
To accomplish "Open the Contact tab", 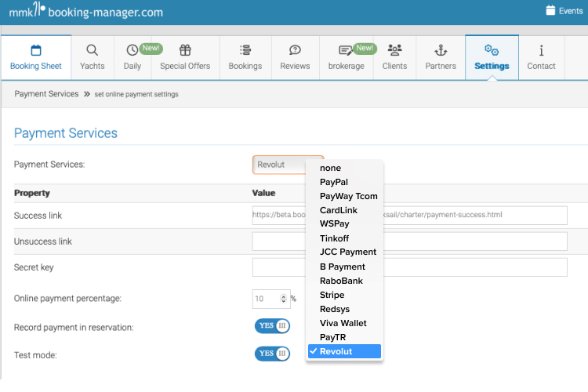I will click(x=541, y=57).
